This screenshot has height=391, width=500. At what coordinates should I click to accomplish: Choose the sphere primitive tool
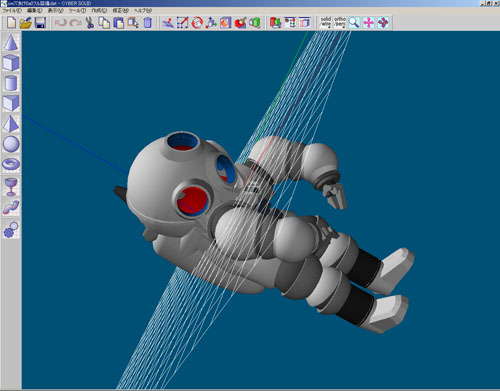(11, 144)
